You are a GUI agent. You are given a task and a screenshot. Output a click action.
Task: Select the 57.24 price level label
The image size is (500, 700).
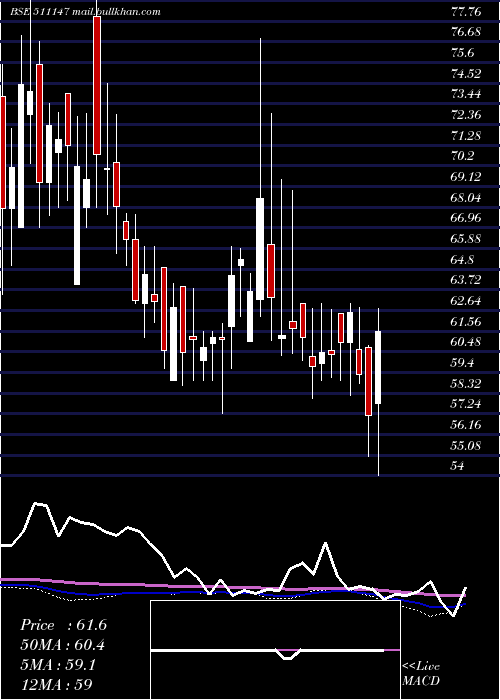[x=466, y=404]
